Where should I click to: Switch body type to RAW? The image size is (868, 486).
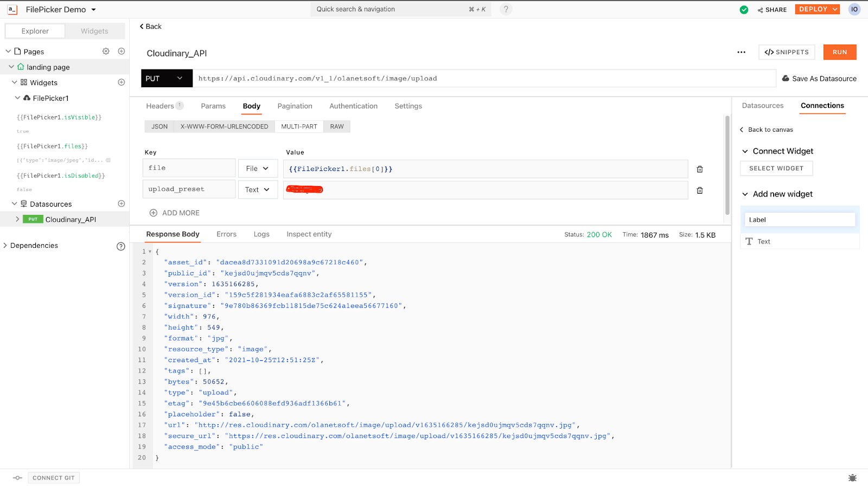(337, 127)
